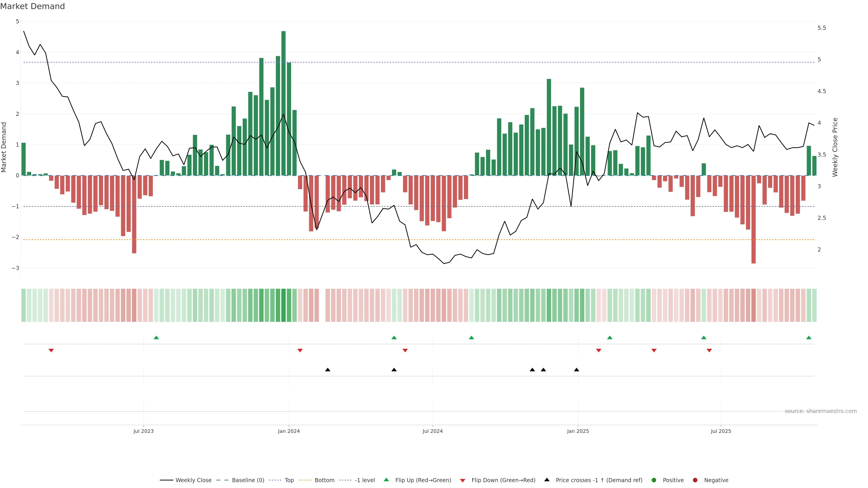
Task: Click the black Price crosses -1 legend triangle
Action: (x=547, y=480)
